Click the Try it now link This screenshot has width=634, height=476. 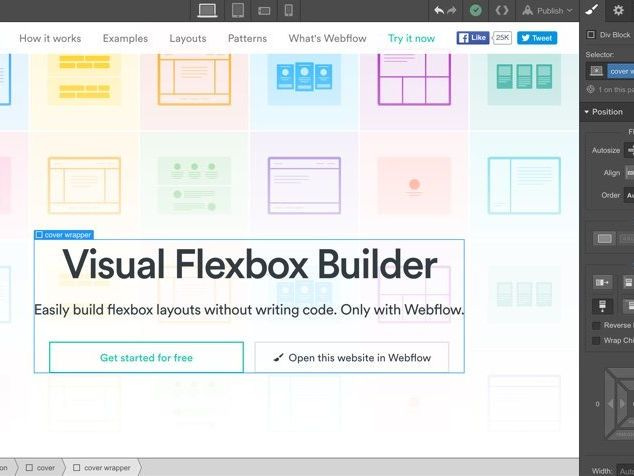coord(411,38)
